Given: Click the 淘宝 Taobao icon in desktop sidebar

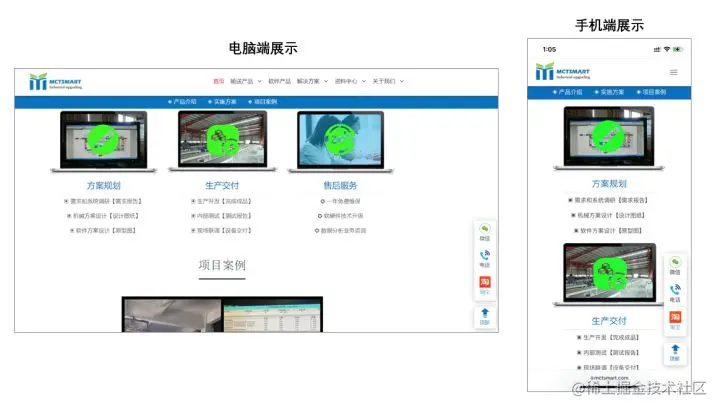Looking at the screenshot, I should (485, 281).
